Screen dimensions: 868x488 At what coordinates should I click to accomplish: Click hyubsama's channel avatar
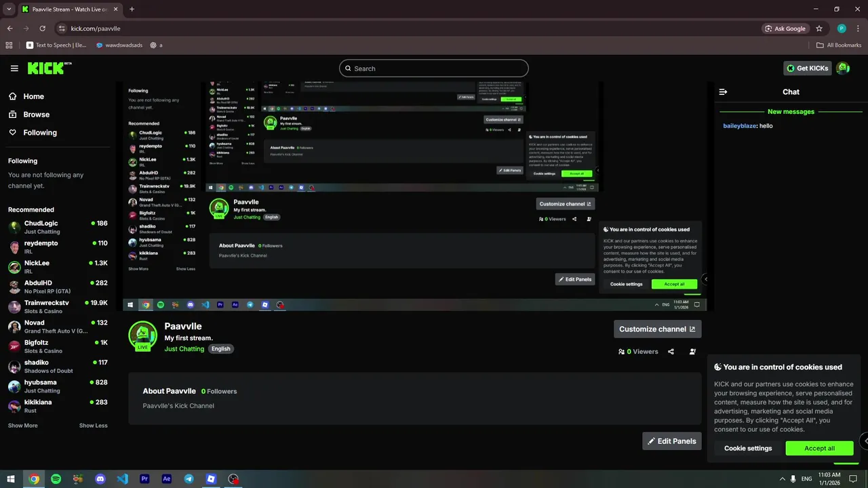pos(14,386)
